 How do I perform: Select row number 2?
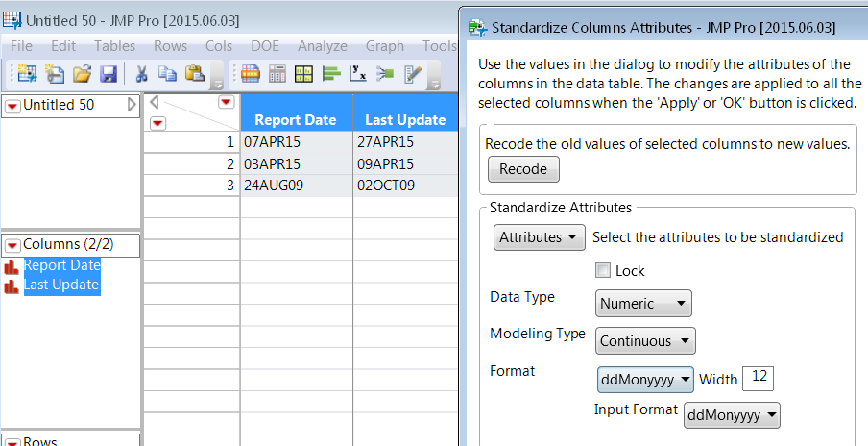pos(191,164)
